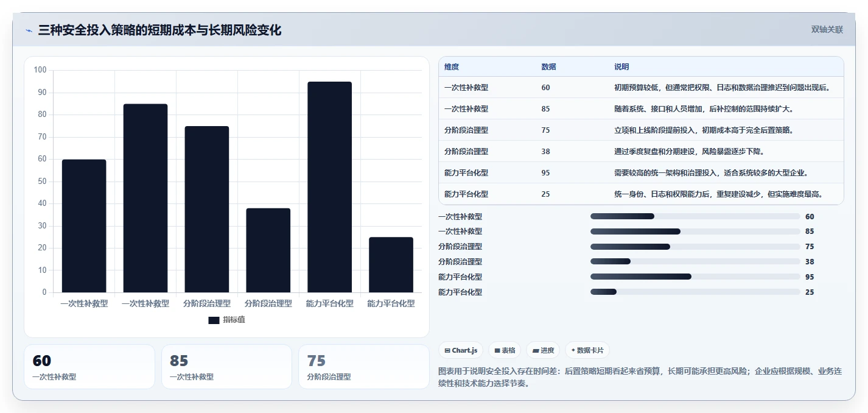Click the chart bar reaching 38
This screenshot has height=413, width=868.
(x=268, y=250)
